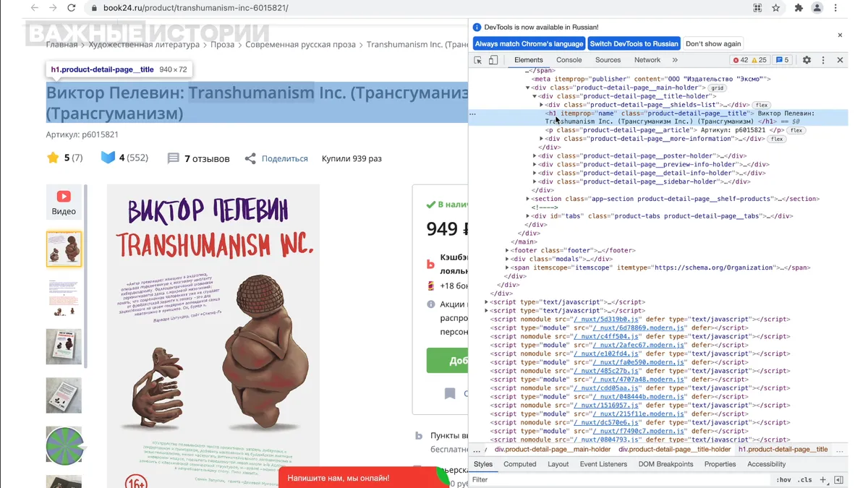The height and width of the screenshot is (488, 868).
Task: Switch to the Sources tab
Action: click(x=608, y=60)
